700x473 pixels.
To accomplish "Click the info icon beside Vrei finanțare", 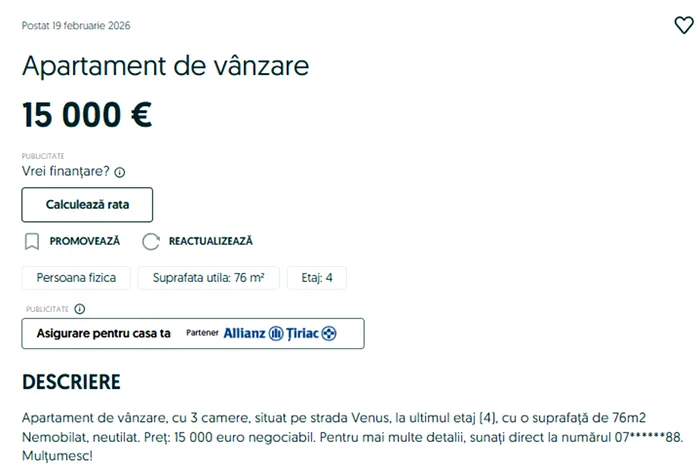I will click(120, 172).
